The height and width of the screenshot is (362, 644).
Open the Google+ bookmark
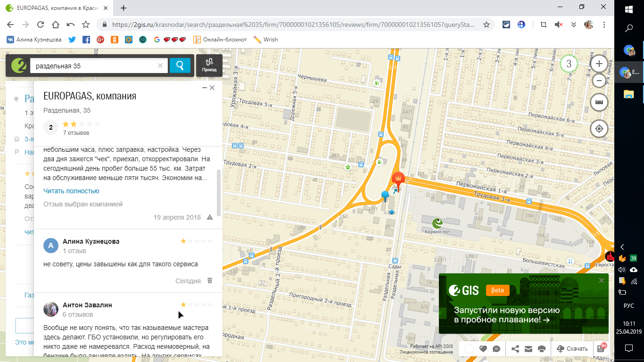100,40
